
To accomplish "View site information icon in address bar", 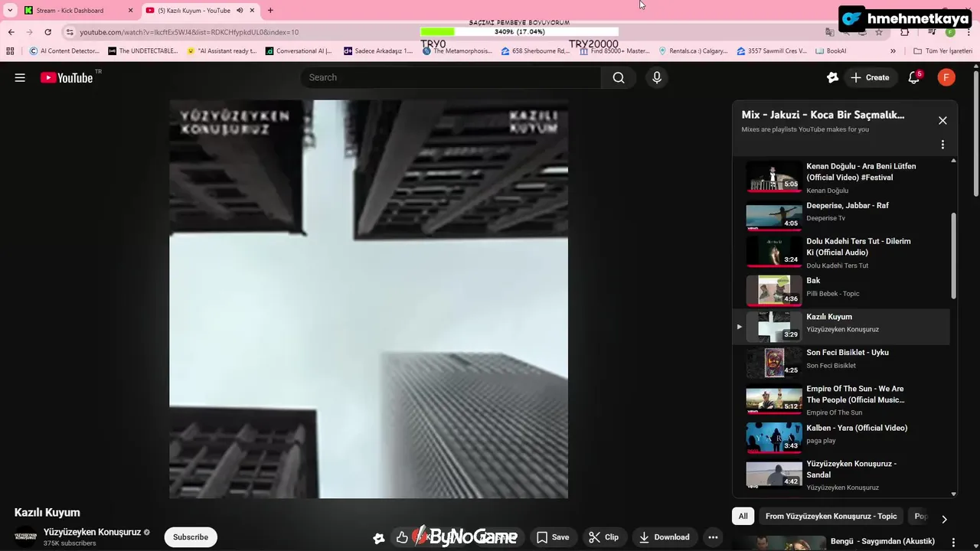I will tap(70, 32).
